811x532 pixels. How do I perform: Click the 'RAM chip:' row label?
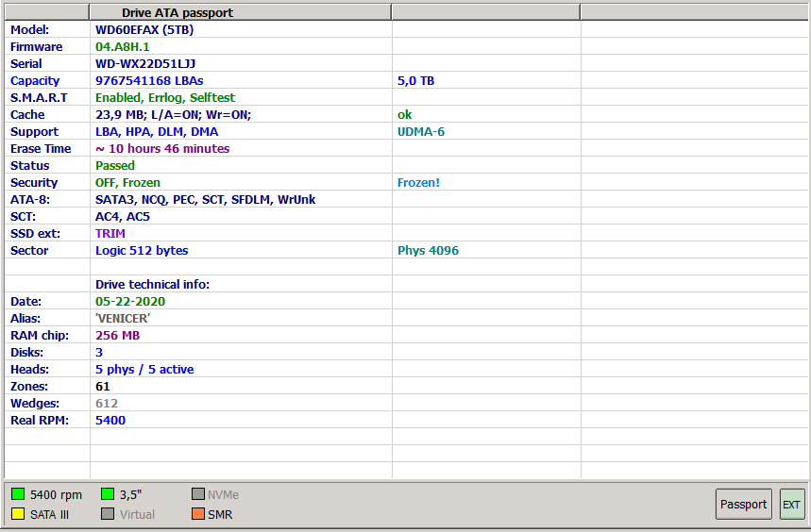(40, 336)
